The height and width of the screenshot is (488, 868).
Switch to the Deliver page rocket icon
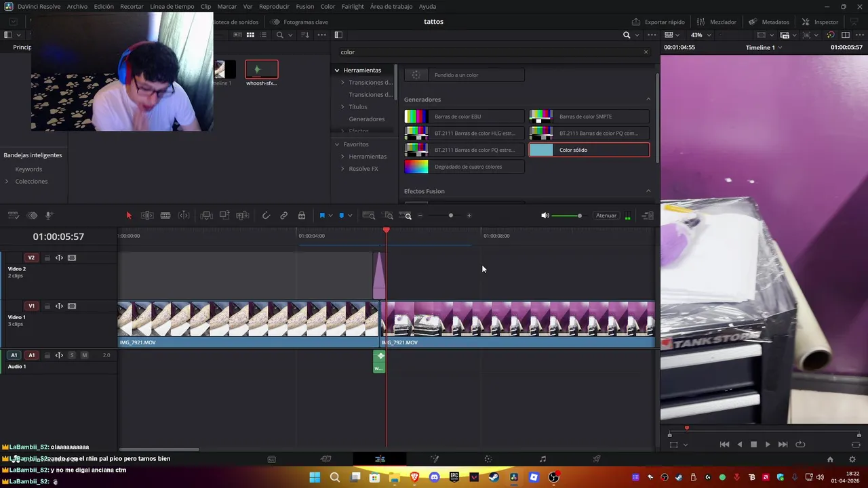(x=597, y=459)
